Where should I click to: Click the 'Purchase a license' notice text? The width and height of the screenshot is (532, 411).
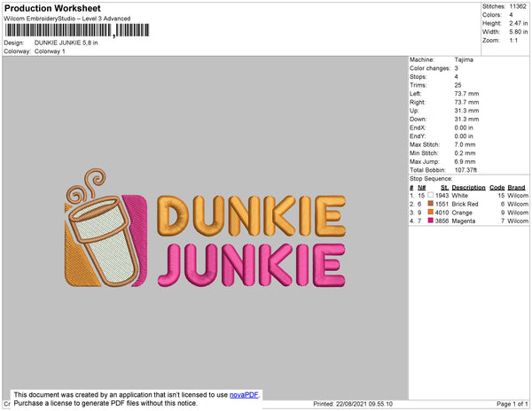tap(106, 403)
